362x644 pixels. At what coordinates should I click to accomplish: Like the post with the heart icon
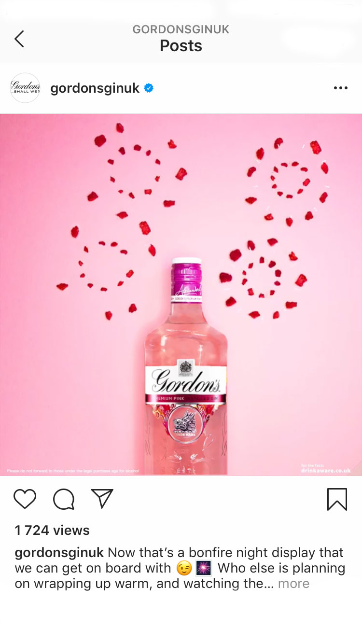pos(25,499)
